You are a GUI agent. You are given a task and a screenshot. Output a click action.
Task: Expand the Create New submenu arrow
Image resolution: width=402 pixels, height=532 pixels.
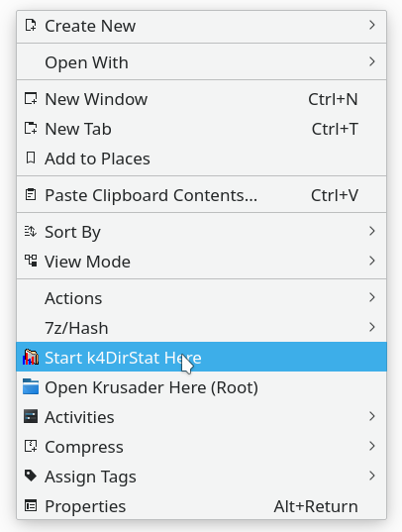pos(372,25)
